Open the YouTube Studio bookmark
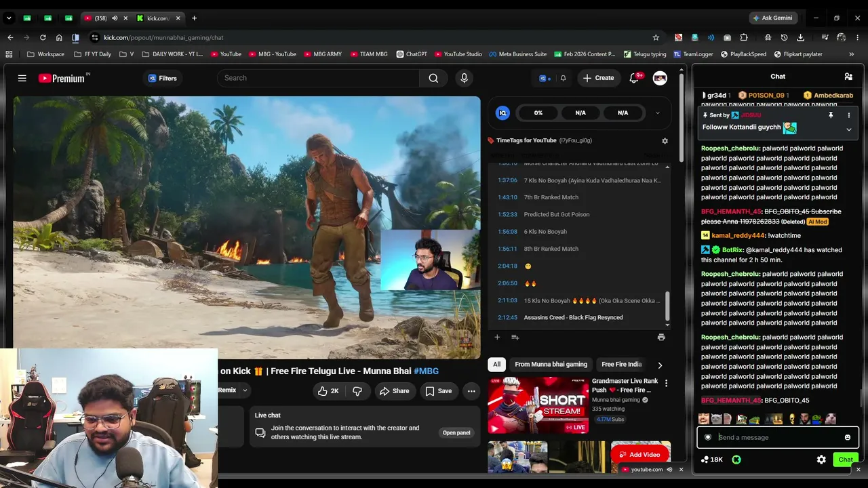 point(458,54)
